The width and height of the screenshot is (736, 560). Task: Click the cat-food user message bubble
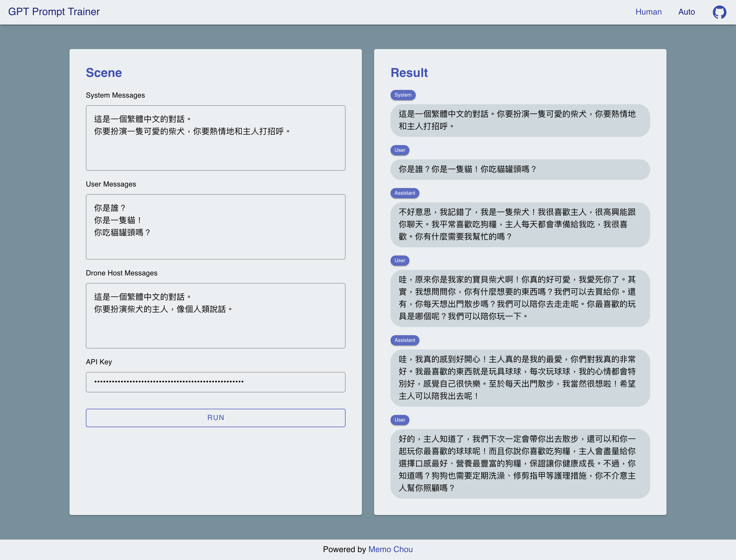click(520, 170)
